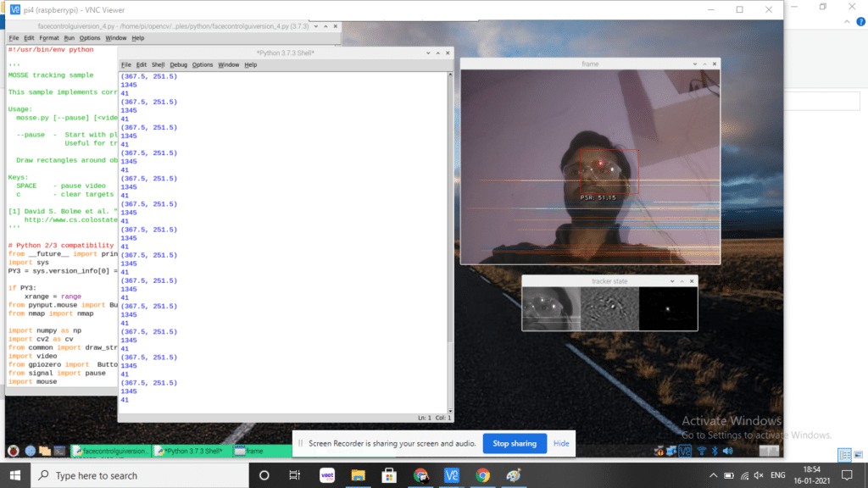Screen dimensions: 868x488
Task: Open the VNC Server tray icon
Action: (684, 450)
